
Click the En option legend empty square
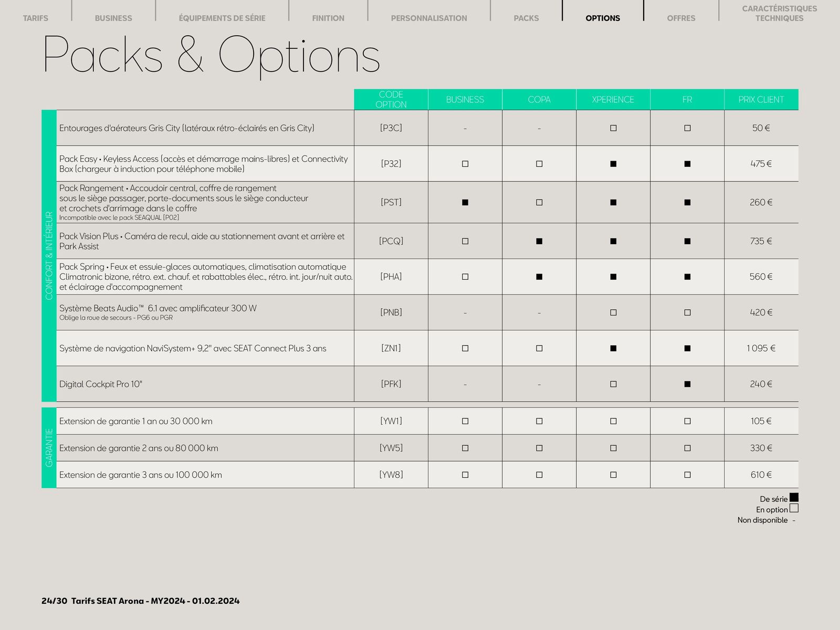point(794,508)
